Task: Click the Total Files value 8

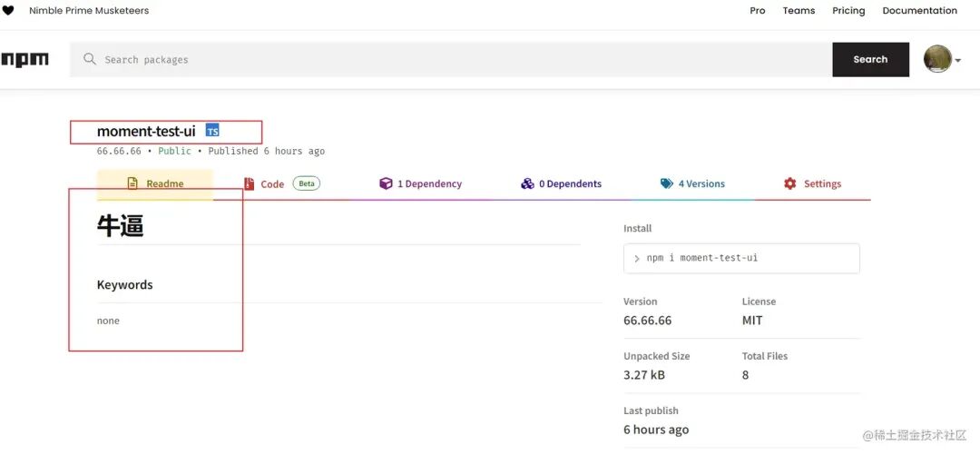Action: point(745,375)
